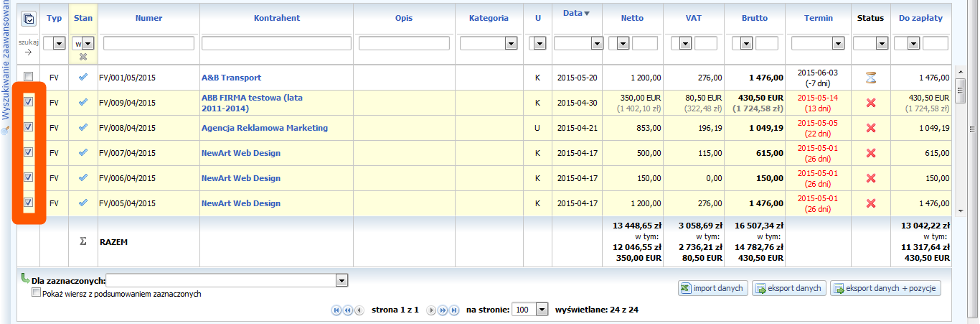Screen dimensions: 980x324
Task: Click the 'eksport danych' button
Action: [x=788, y=288]
